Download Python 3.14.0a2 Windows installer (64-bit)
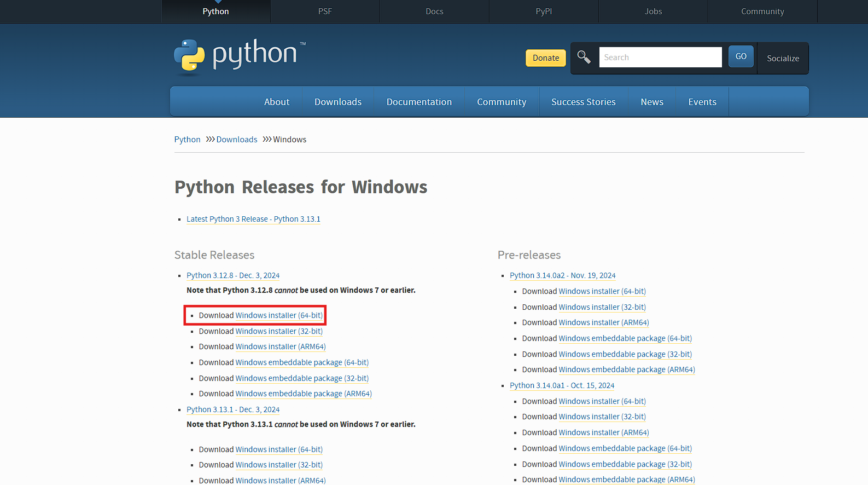The height and width of the screenshot is (485, 868). point(602,291)
